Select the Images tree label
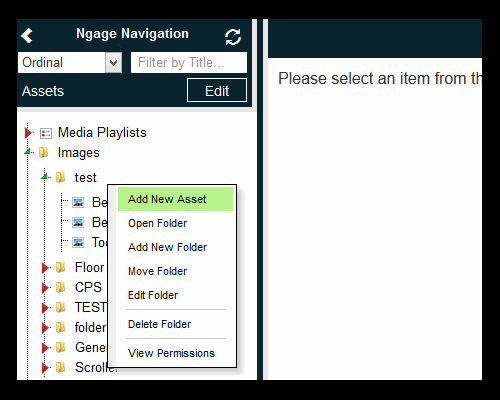Image resolution: width=500 pixels, height=400 pixels. tap(79, 153)
